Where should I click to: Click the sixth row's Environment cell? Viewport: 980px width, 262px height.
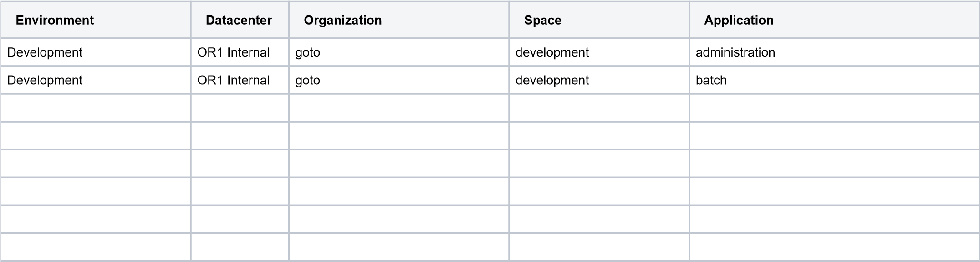click(96, 191)
